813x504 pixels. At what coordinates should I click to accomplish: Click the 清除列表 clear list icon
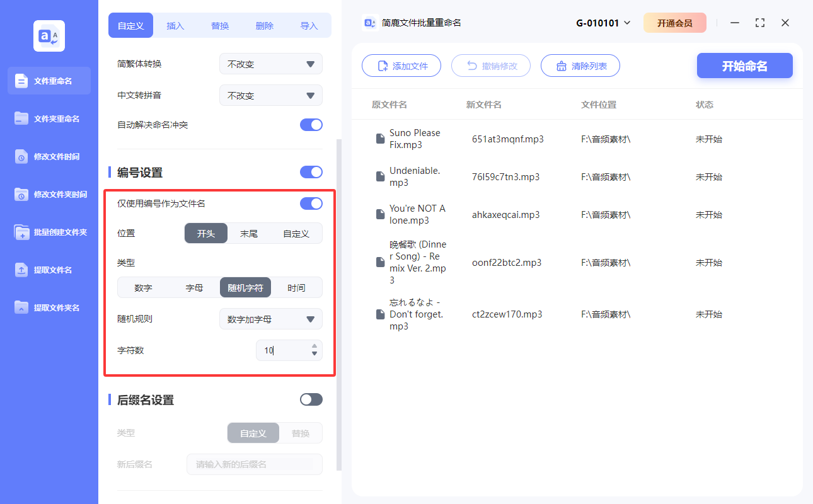pyautogui.click(x=562, y=65)
